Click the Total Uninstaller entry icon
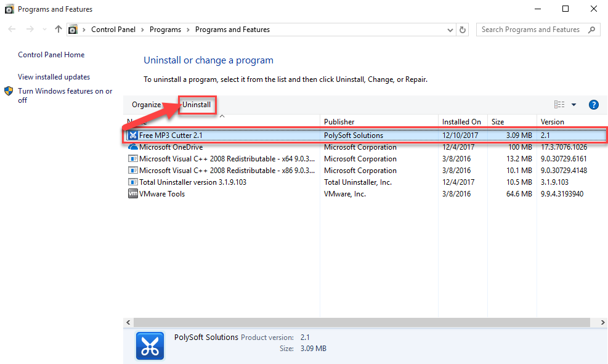Image resolution: width=608 pixels, height=364 pixels. (133, 182)
